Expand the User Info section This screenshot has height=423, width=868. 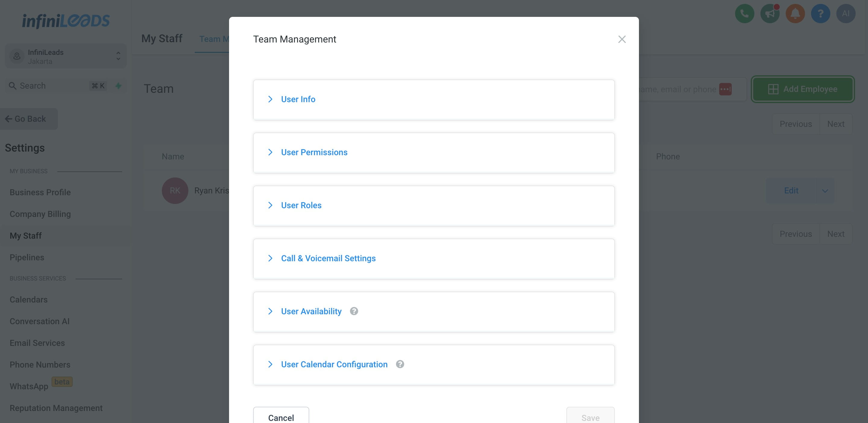click(298, 99)
